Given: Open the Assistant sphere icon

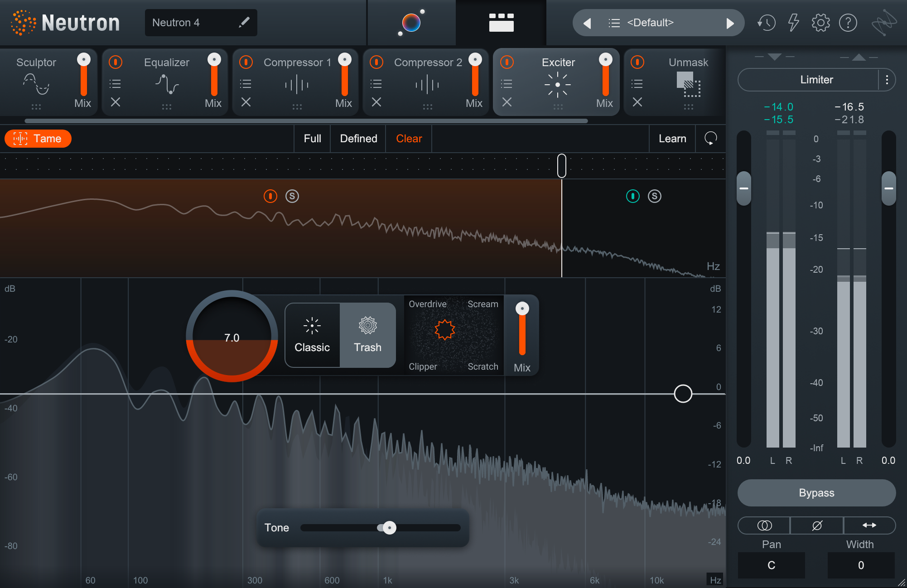Looking at the screenshot, I should 410,22.
